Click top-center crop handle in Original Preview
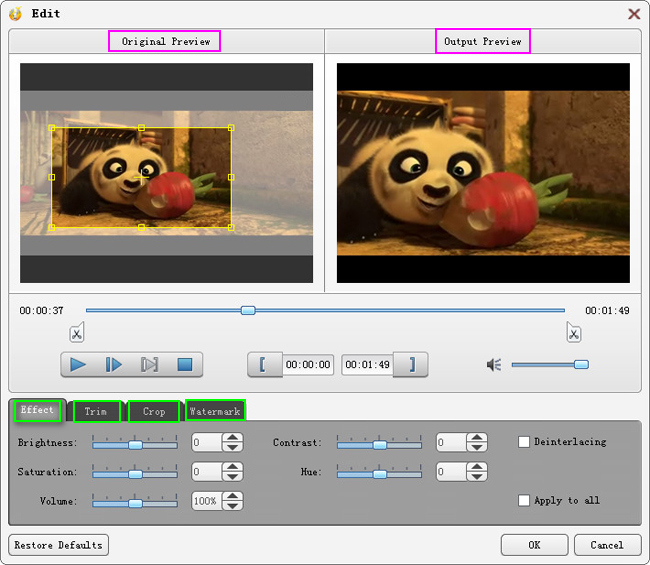650x565 pixels. coord(141,128)
